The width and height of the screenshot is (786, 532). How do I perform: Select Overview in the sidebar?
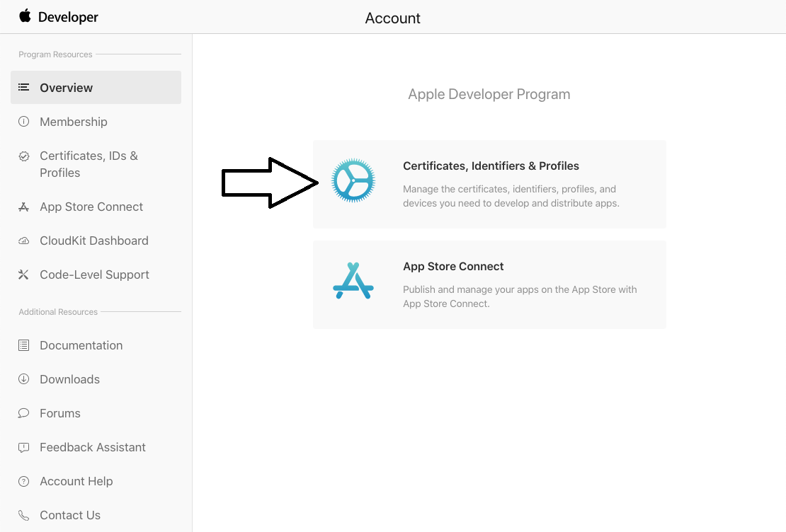[67, 88]
